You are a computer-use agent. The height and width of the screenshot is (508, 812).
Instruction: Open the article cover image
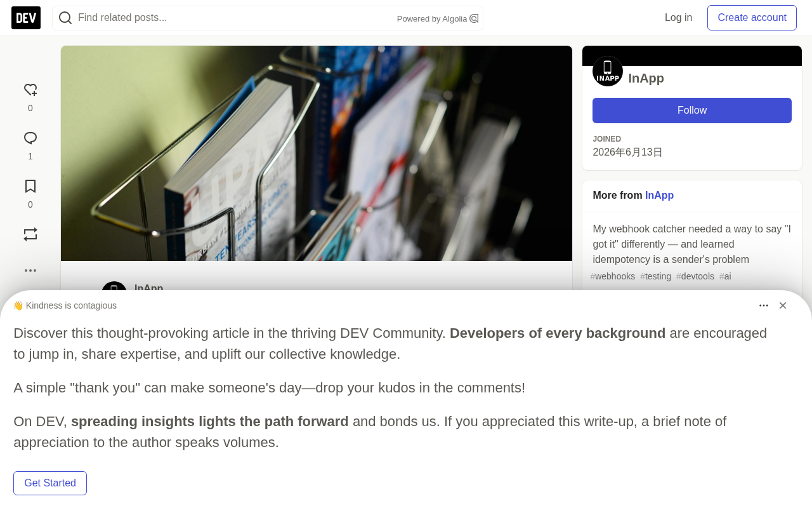[x=317, y=153]
